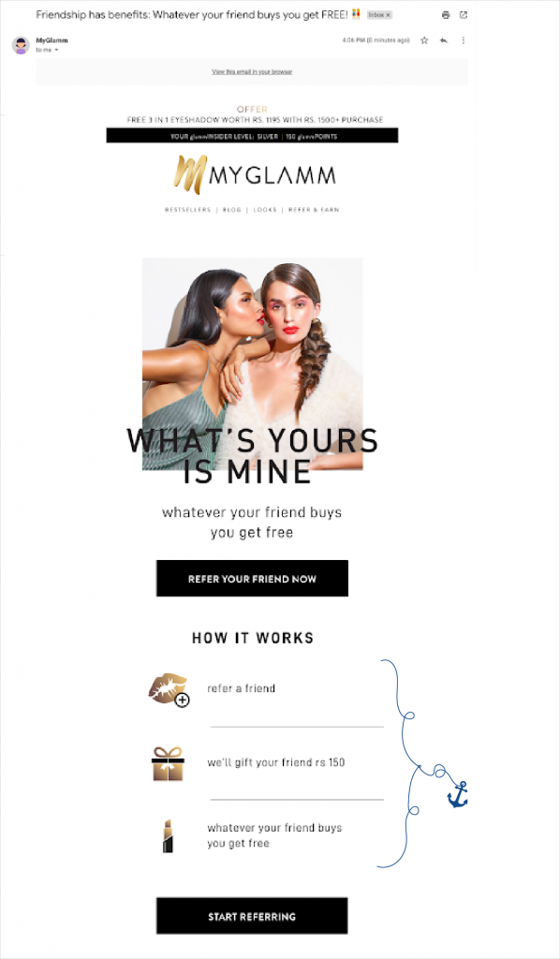Image resolution: width=560 pixels, height=959 pixels.
Task: Click the two models hero image
Action: pyautogui.click(x=253, y=363)
